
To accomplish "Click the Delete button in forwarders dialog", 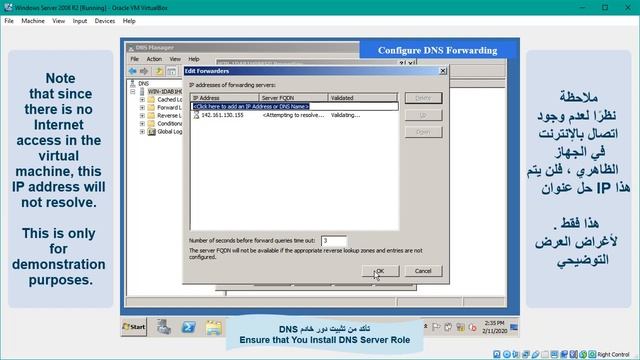I will click(423, 98).
